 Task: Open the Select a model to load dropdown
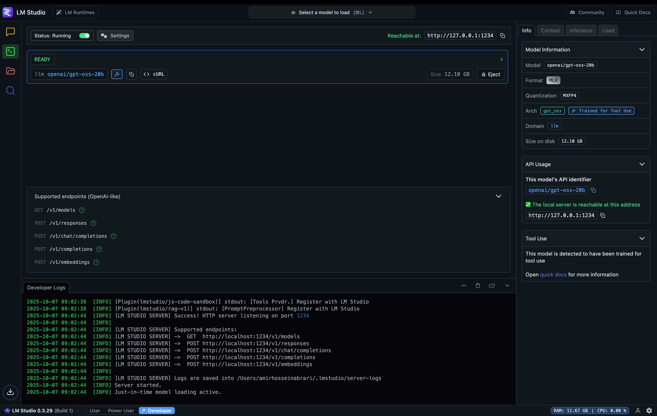coord(331,13)
